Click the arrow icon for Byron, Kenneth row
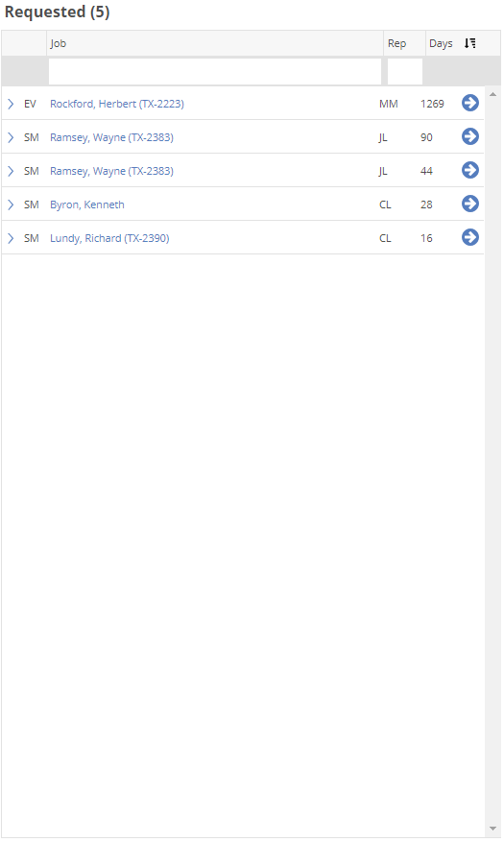This screenshot has width=504, height=842. [x=470, y=204]
